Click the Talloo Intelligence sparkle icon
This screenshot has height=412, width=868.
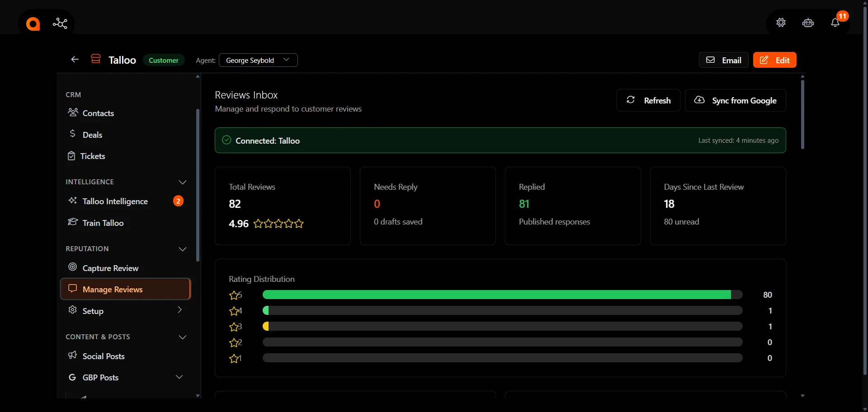[72, 200]
